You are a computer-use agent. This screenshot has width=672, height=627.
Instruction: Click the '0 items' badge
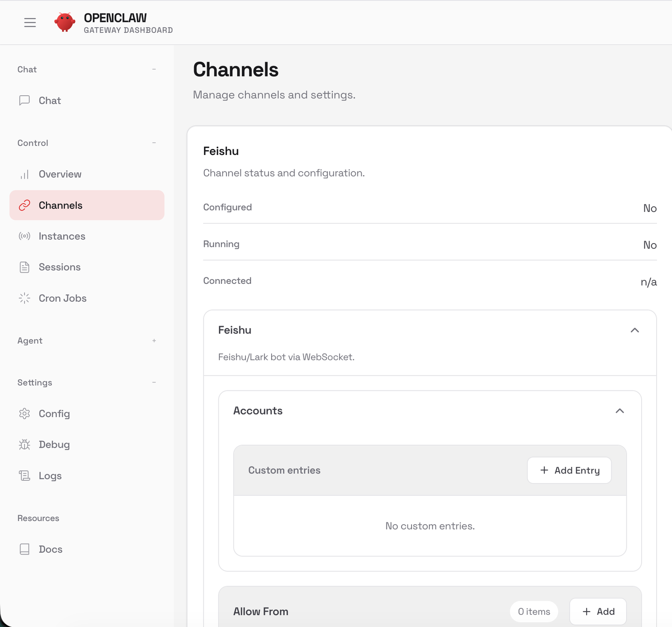coord(534,612)
